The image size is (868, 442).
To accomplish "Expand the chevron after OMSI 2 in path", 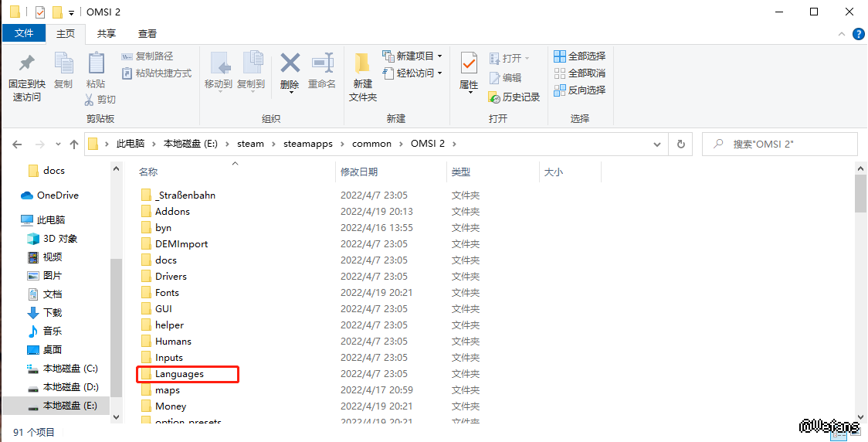I will (455, 144).
